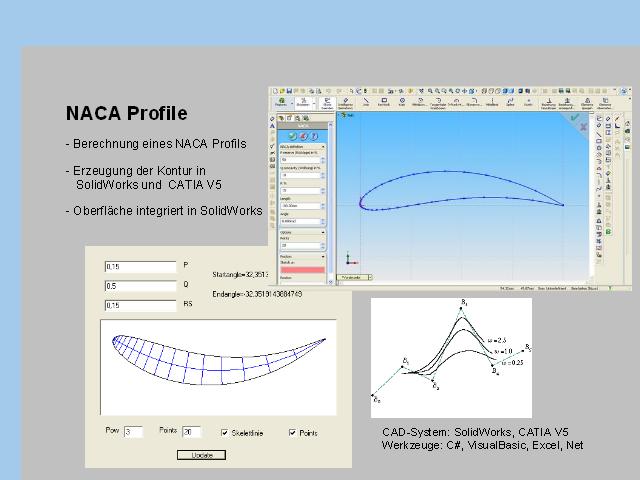Confirm sketch with green checkmark in viewport corner
This screenshot has width=640, height=480.
coord(575,117)
